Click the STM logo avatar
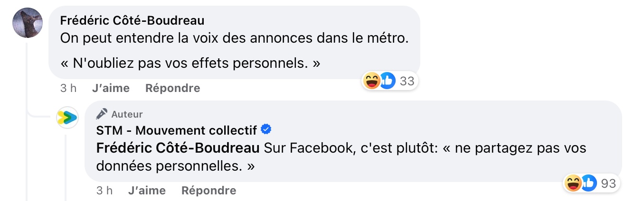This screenshot has height=201, width=644. [x=67, y=118]
